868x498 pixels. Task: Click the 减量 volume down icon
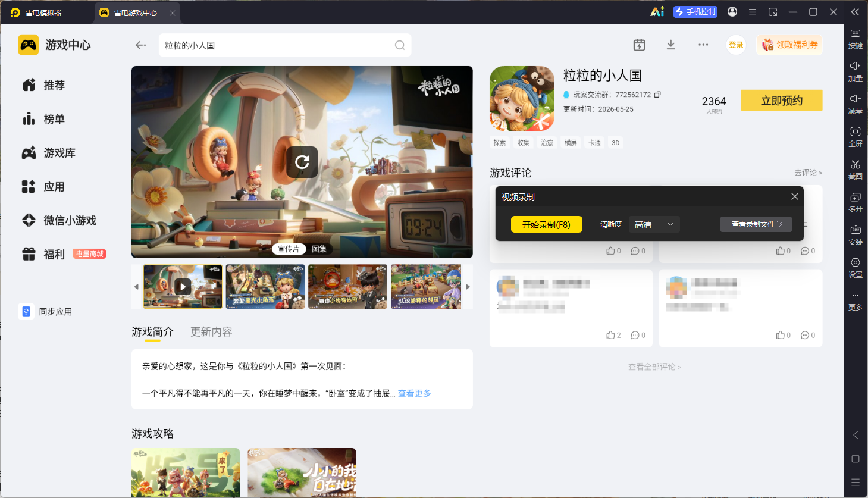(x=856, y=104)
